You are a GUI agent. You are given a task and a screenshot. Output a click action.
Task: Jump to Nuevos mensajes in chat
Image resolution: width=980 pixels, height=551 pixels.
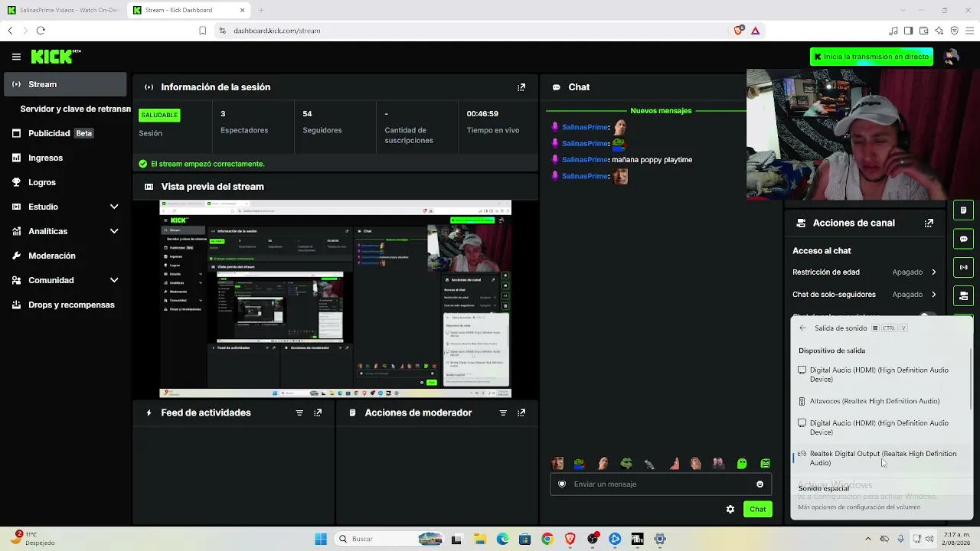(661, 111)
